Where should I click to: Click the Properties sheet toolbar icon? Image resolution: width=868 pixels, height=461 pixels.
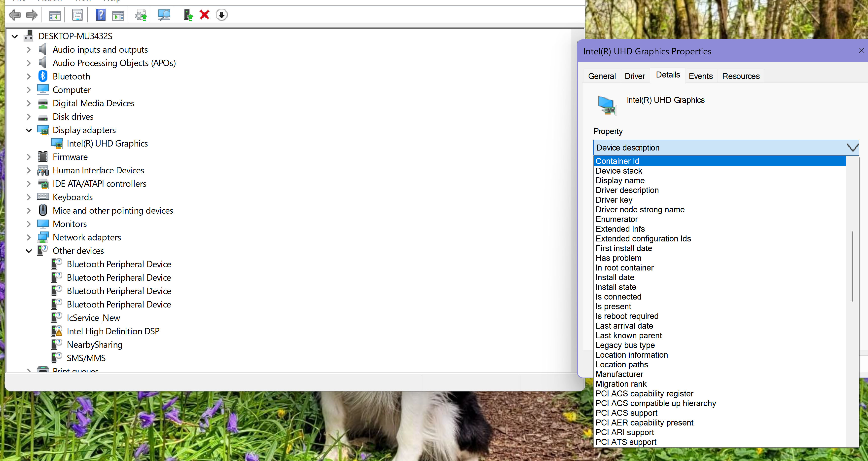pyautogui.click(x=77, y=15)
